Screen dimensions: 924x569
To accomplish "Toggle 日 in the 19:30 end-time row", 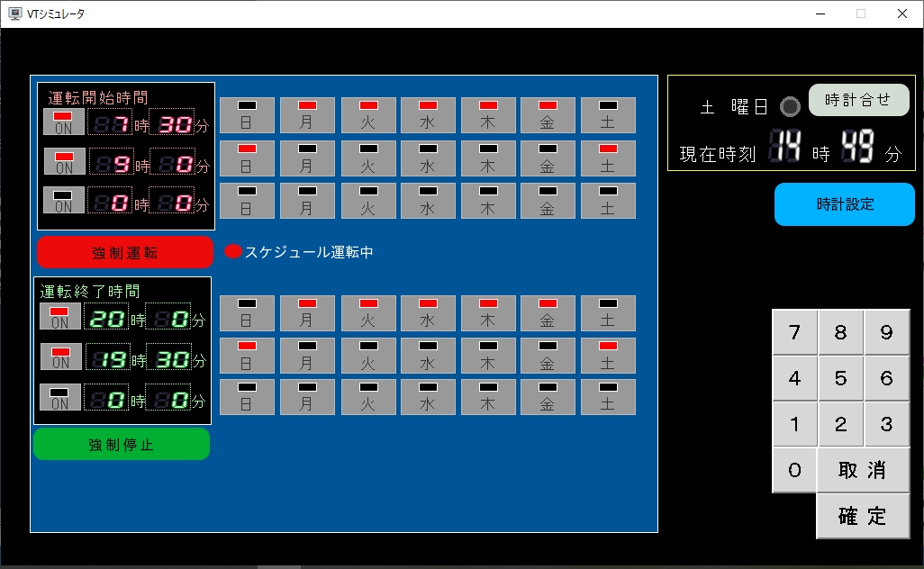I will click(x=247, y=356).
